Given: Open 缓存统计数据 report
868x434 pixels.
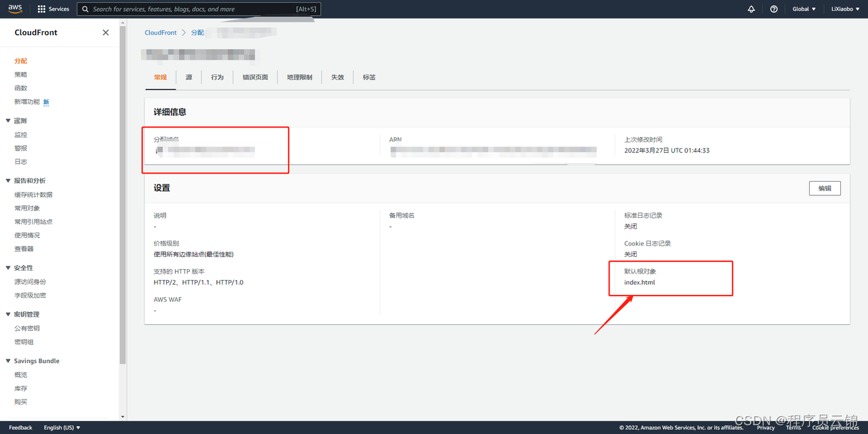Looking at the screenshot, I should (33, 195).
